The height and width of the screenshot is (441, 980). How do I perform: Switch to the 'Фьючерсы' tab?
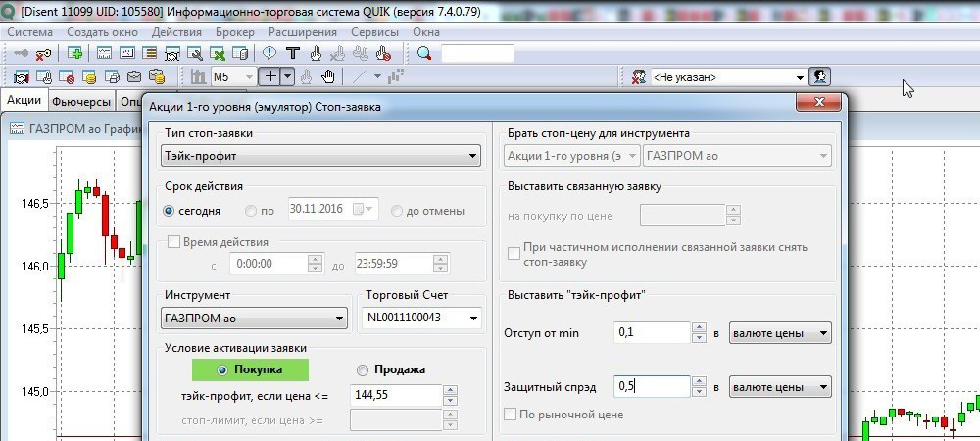[x=81, y=101]
